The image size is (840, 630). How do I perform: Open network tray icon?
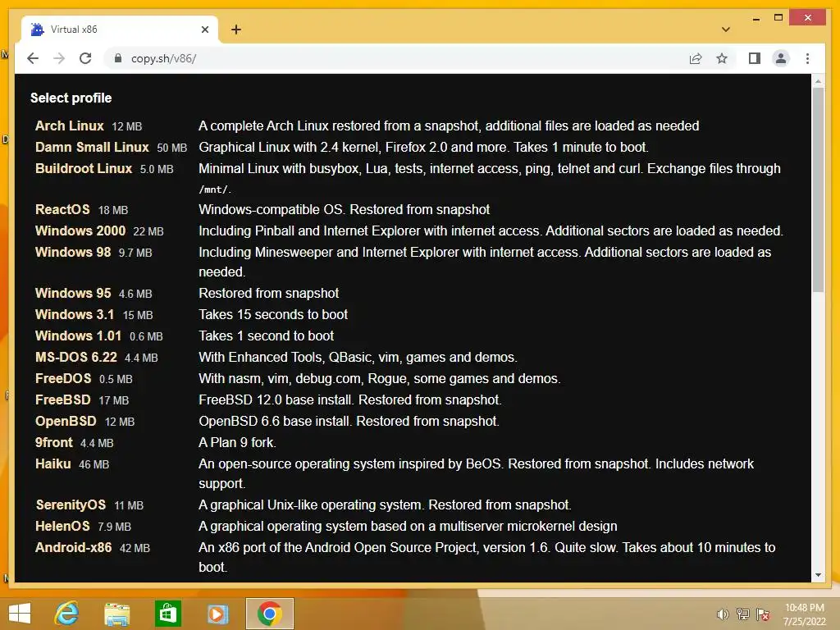coord(742,614)
